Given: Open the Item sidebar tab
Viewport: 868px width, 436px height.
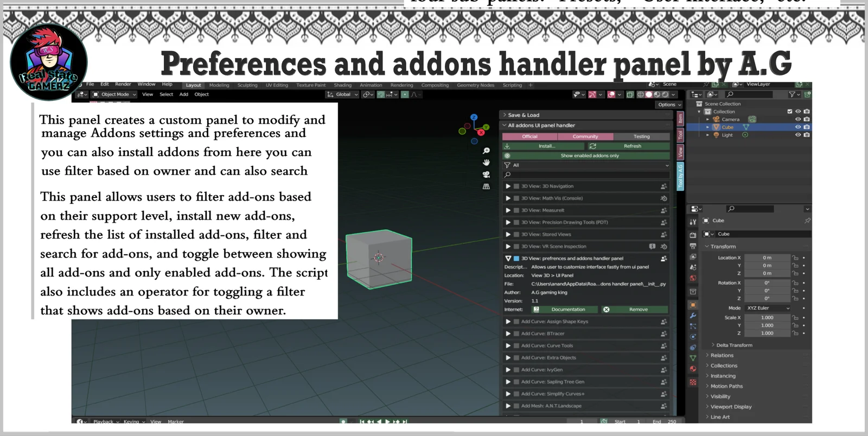Looking at the screenshot, I should pyautogui.click(x=680, y=118).
